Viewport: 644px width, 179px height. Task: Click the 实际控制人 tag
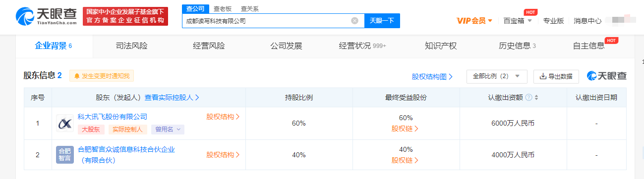pyautogui.click(x=127, y=130)
